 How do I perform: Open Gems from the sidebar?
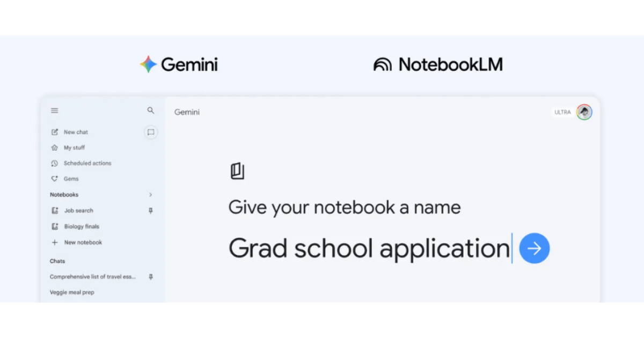[71, 179]
